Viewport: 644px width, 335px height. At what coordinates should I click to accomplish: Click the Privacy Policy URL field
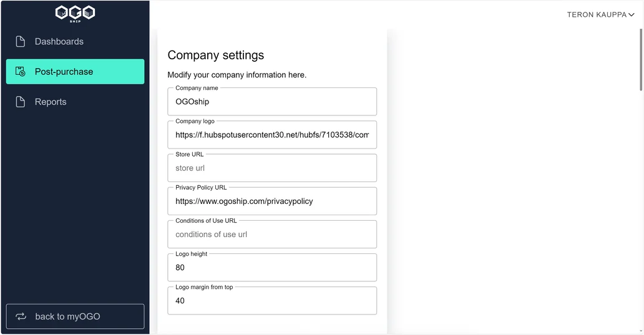point(272,201)
